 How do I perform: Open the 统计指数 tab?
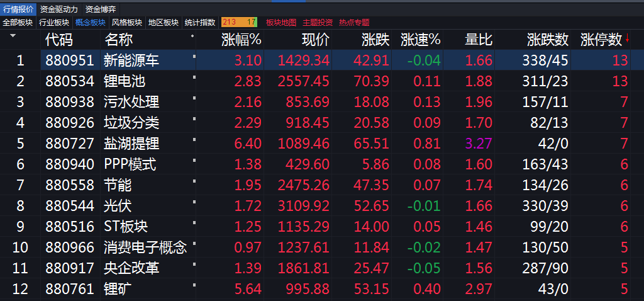[x=200, y=22]
